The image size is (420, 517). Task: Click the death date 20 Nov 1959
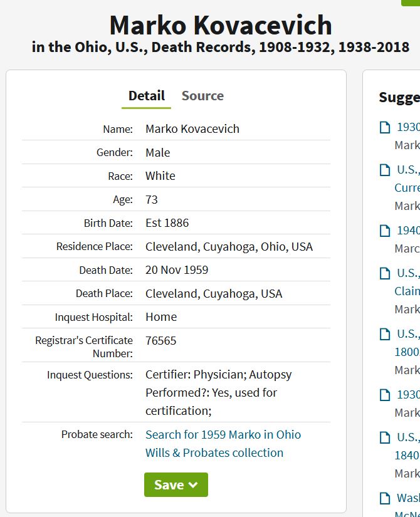tap(177, 270)
